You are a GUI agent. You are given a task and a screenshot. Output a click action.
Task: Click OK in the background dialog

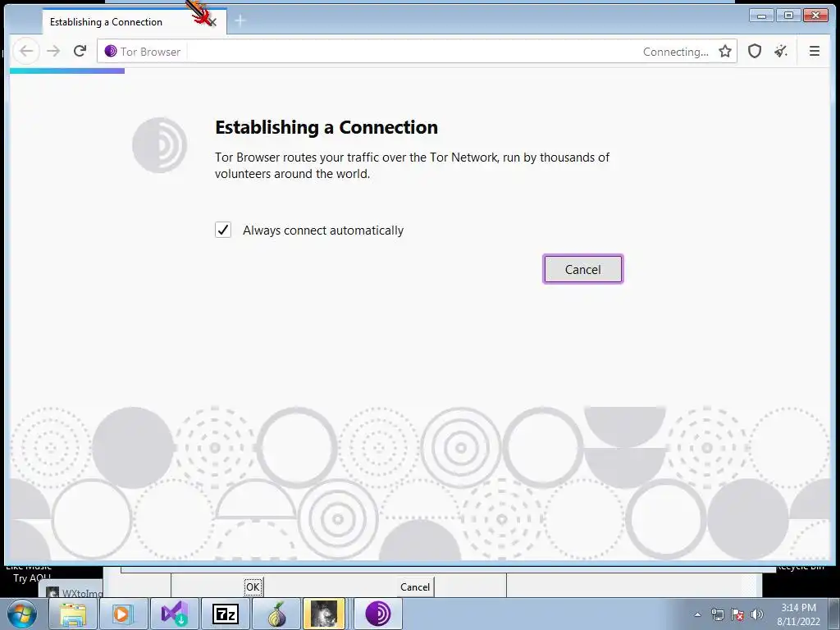click(253, 587)
